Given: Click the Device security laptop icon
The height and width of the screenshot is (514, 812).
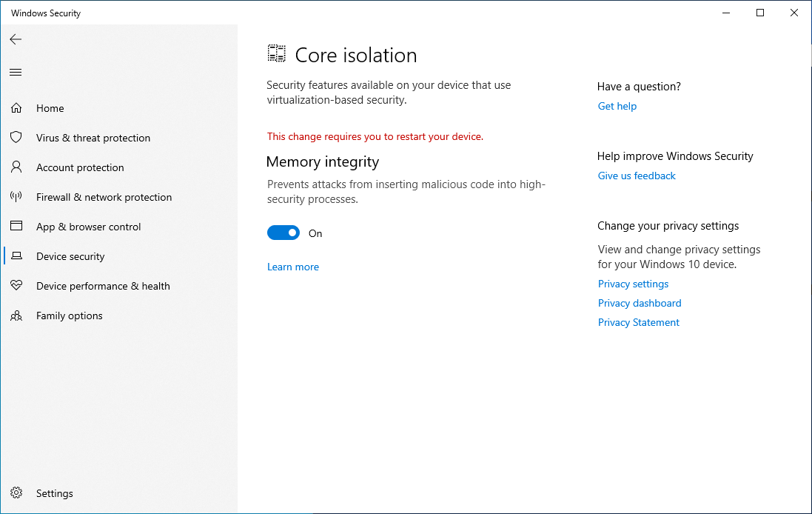Looking at the screenshot, I should pos(16,256).
